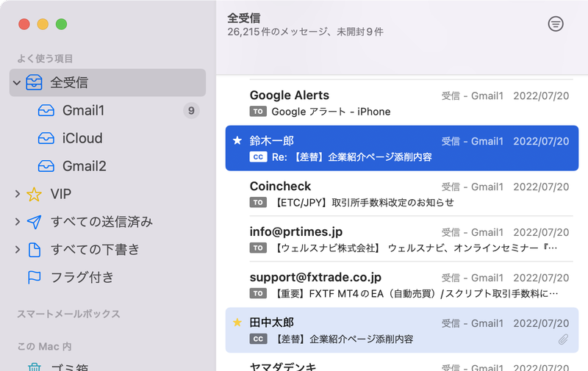The image size is (588, 371).
Task: Select the VIP mailbox label
Action: (x=61, y=194)
